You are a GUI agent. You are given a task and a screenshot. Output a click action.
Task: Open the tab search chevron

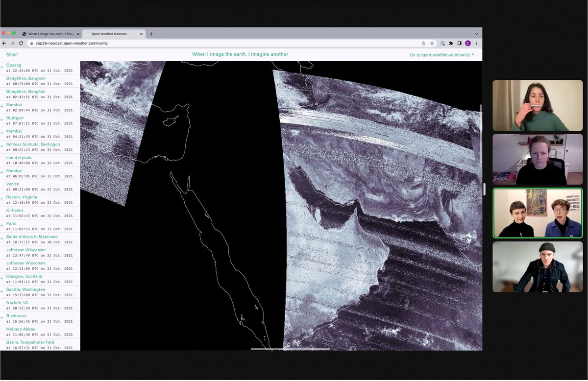click(476, 34)
